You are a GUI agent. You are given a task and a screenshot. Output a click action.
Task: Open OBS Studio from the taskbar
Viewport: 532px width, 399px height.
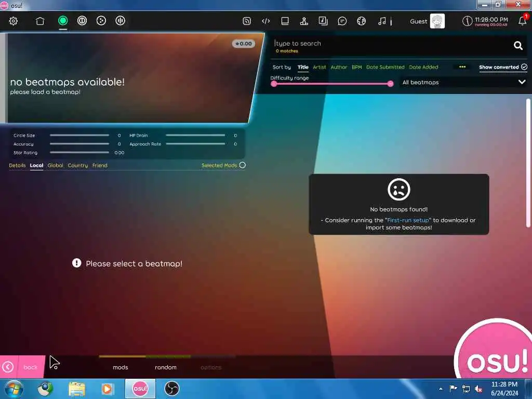click(171, 389)
